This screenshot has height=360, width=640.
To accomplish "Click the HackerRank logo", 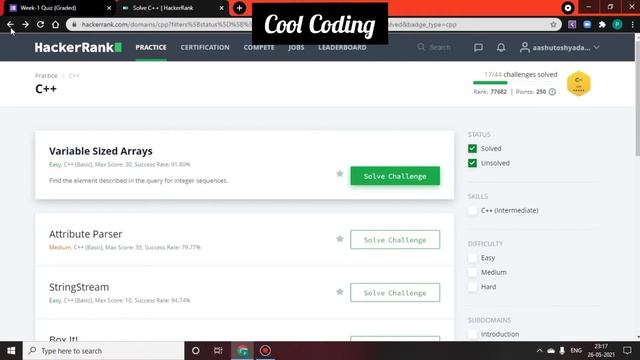I will [78, 47].
